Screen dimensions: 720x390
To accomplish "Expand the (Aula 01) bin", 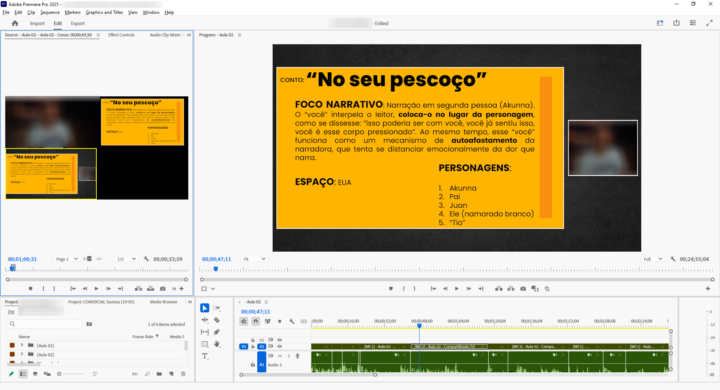I will (x=22, y=345).
